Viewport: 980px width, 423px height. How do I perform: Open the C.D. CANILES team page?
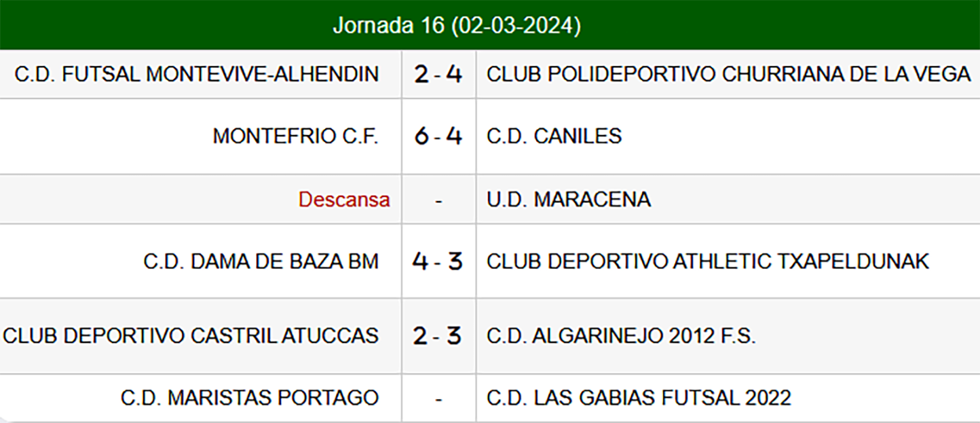pyautogui.click(x=554, y=136)
